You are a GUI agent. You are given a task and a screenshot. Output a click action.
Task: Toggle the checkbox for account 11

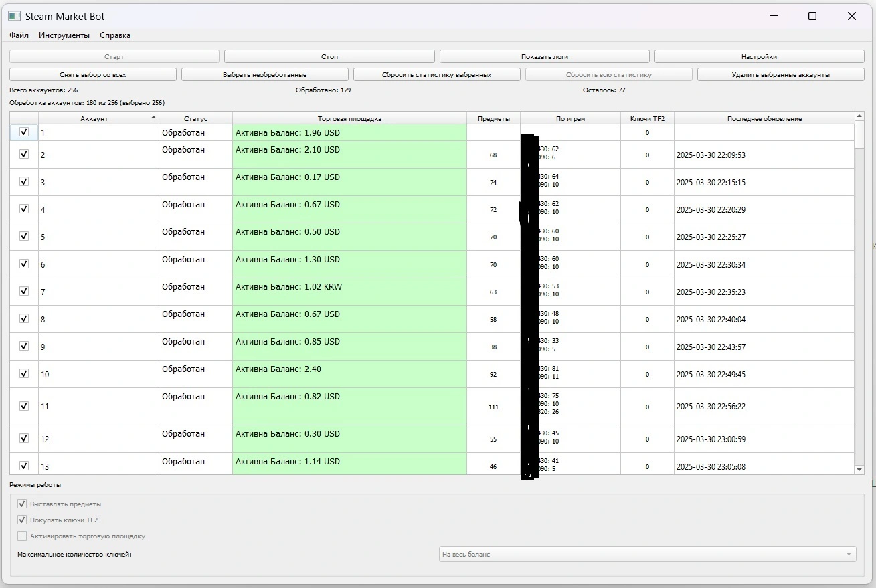coord(24,406)
